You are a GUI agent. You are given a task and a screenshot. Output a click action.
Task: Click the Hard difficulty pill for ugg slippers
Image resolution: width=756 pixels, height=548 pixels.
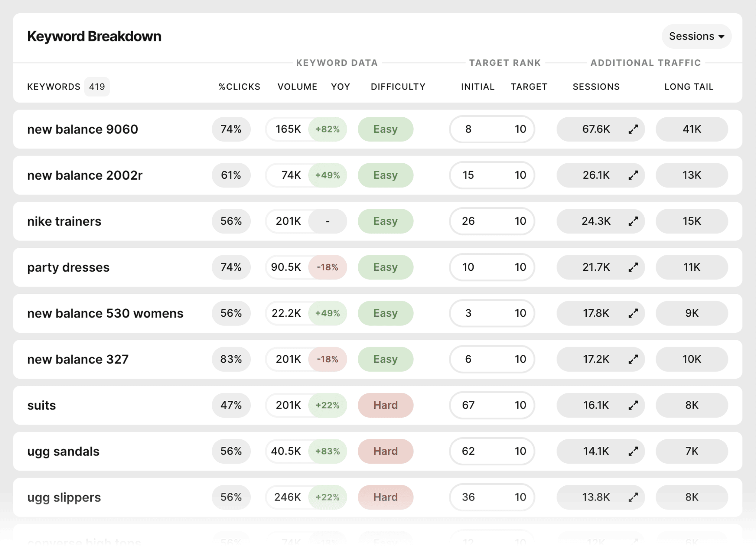[385, 497]
